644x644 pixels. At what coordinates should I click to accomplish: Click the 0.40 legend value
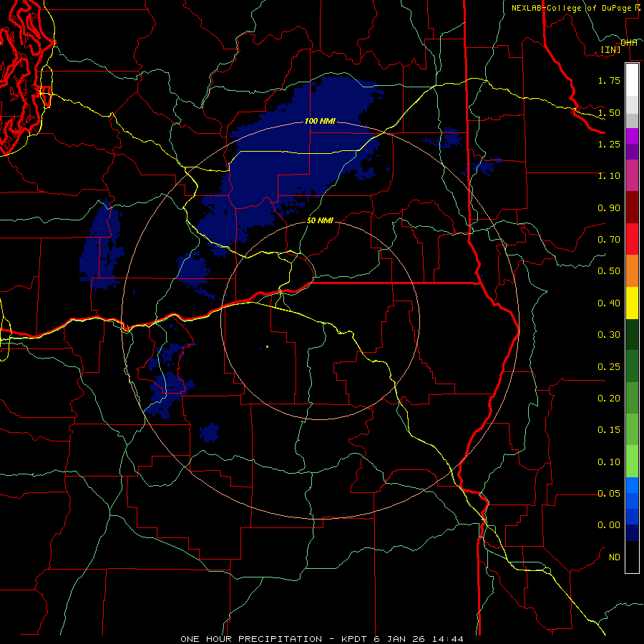tap(609, 303)
